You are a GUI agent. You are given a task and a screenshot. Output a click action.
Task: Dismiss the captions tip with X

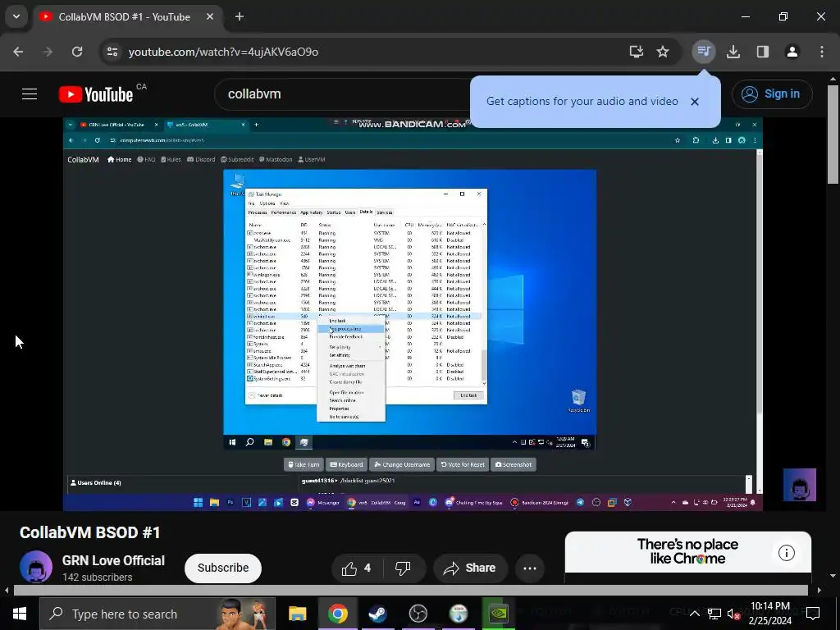695,102
